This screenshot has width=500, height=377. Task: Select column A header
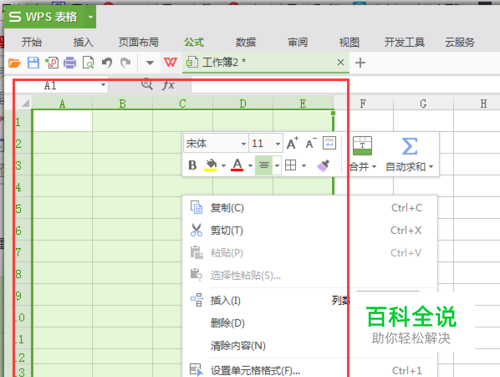pyautogui.click(x=62, y=104)
